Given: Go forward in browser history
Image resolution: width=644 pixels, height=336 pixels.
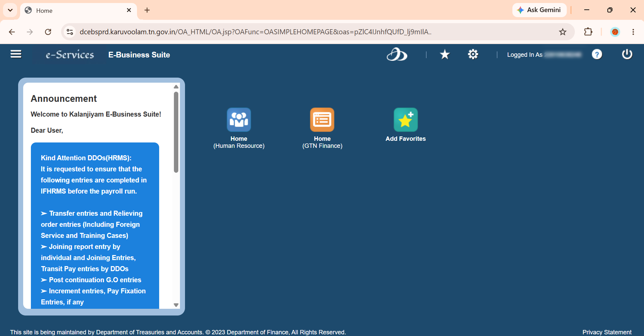Looking at the screenshot, I should (x=30, y=32).
